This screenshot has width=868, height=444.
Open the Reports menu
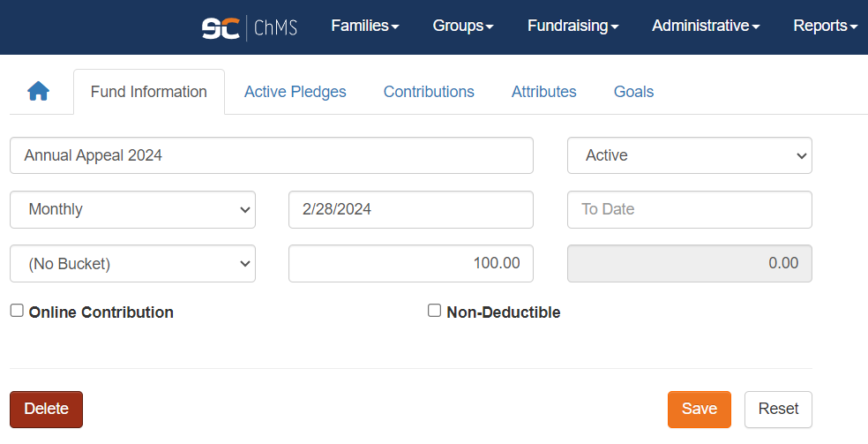pyautogui.click(x=826, y=26)
